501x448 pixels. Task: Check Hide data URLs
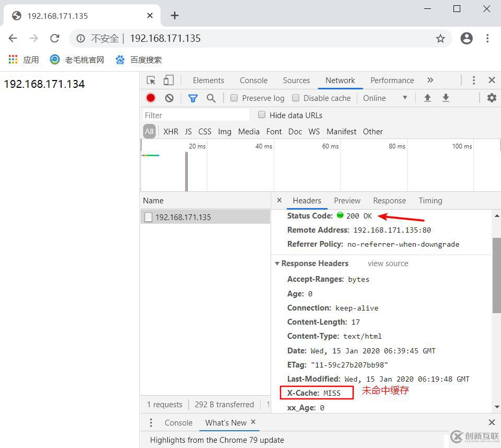(261, 115)
